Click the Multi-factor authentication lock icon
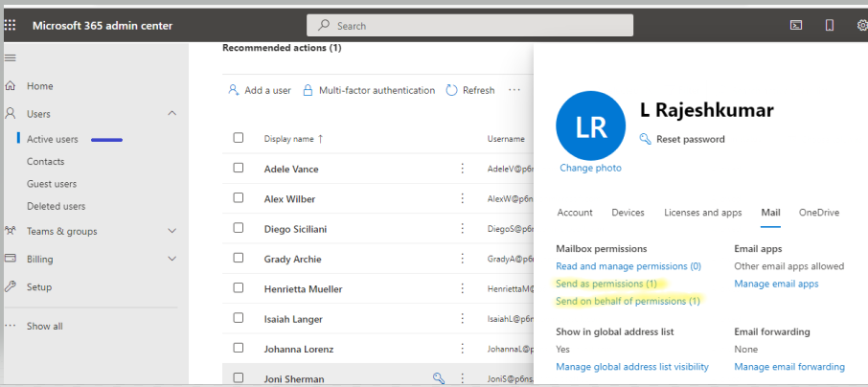 click(308, 90)
